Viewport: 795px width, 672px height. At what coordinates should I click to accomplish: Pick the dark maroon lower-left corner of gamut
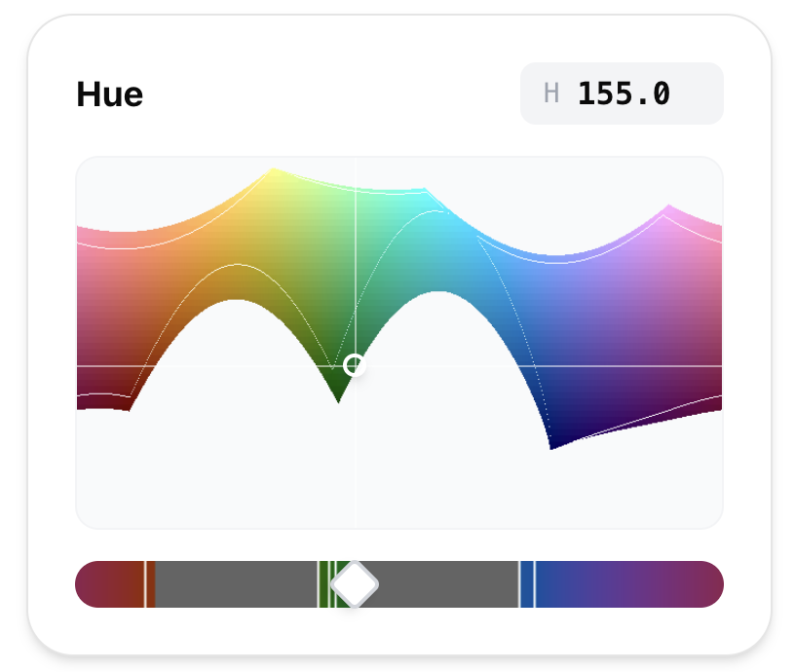(97, 401)
